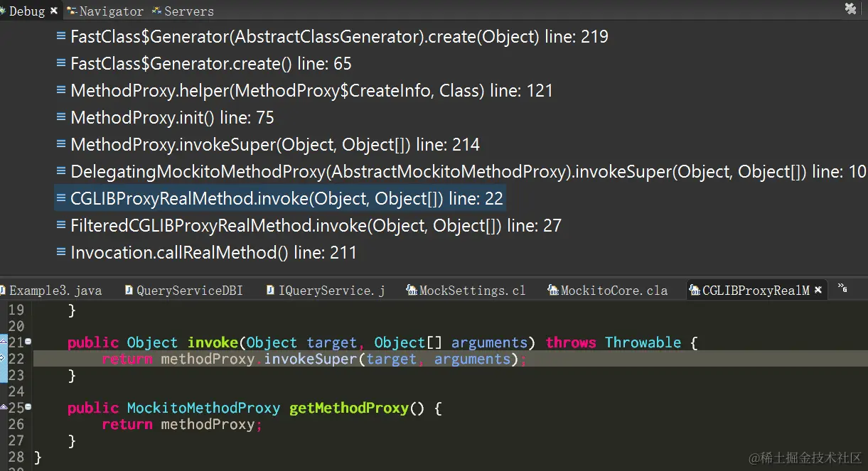Screen dimensions: 868x471
Task: Close the CGLIBProxyRealM editor tab
Action: (818, 290)
